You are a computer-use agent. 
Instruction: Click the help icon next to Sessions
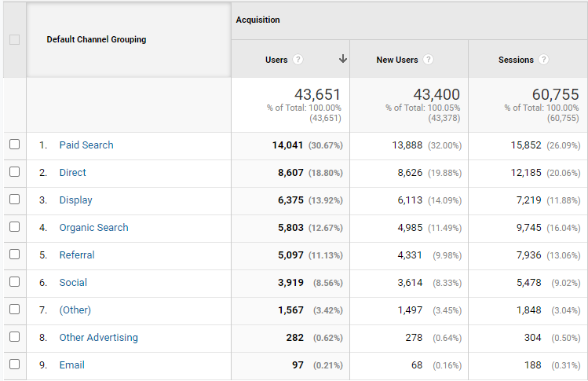pos(543,59)
